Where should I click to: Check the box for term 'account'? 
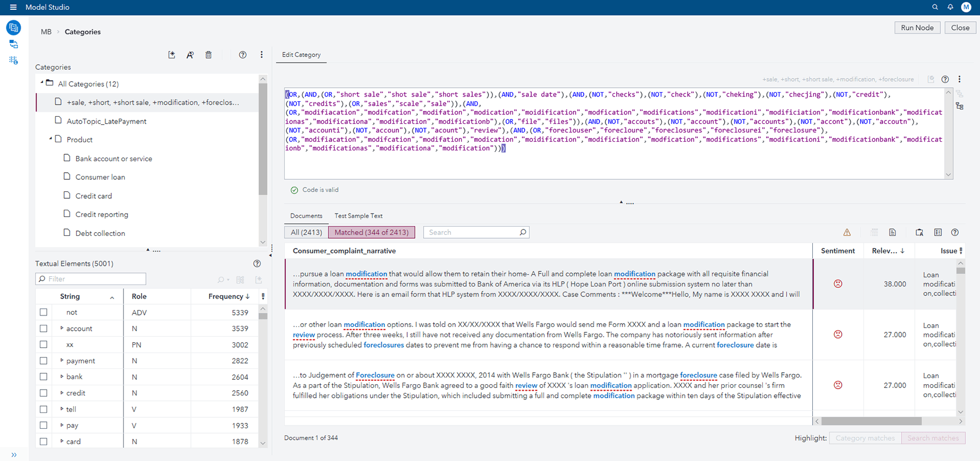[44, 329]
